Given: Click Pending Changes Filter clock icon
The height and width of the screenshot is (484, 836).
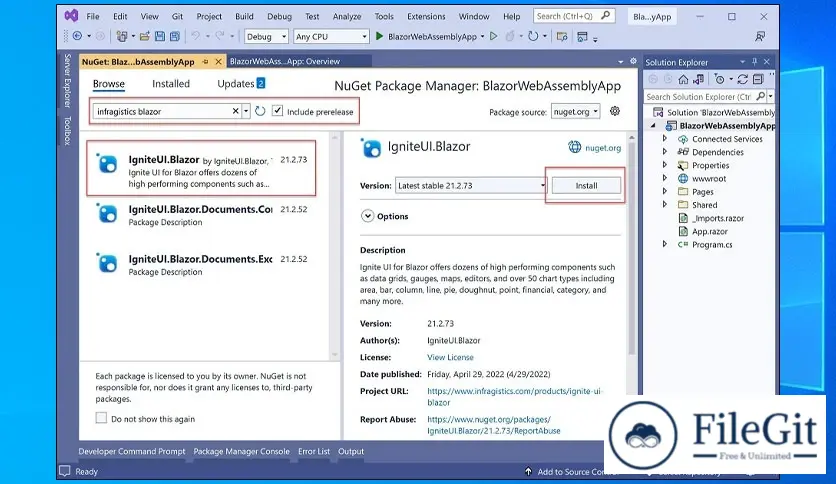Looking at the screenshot, I should (719, 79).
